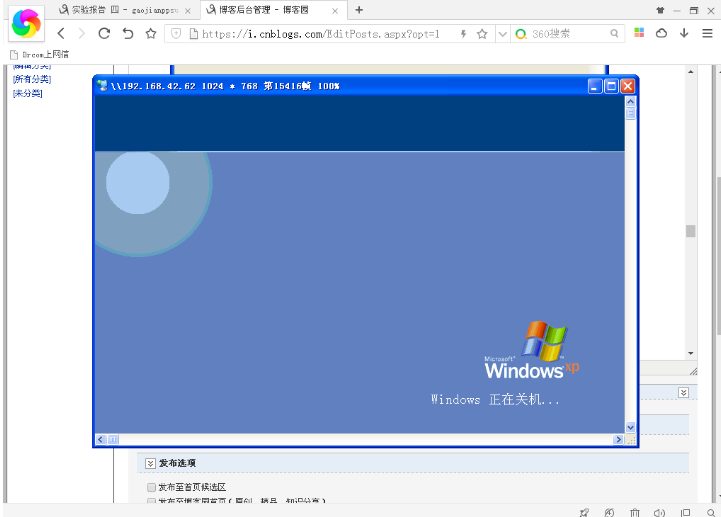The width and height of the screenshot is (721, 517).
Task: Open the browser hamburger menu
Action: (707, 33)
